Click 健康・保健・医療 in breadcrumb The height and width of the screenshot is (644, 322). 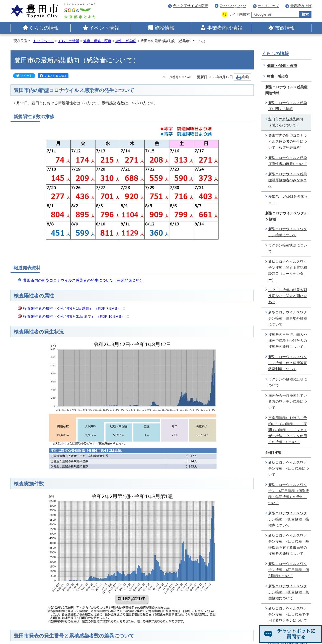pos(97,41)
